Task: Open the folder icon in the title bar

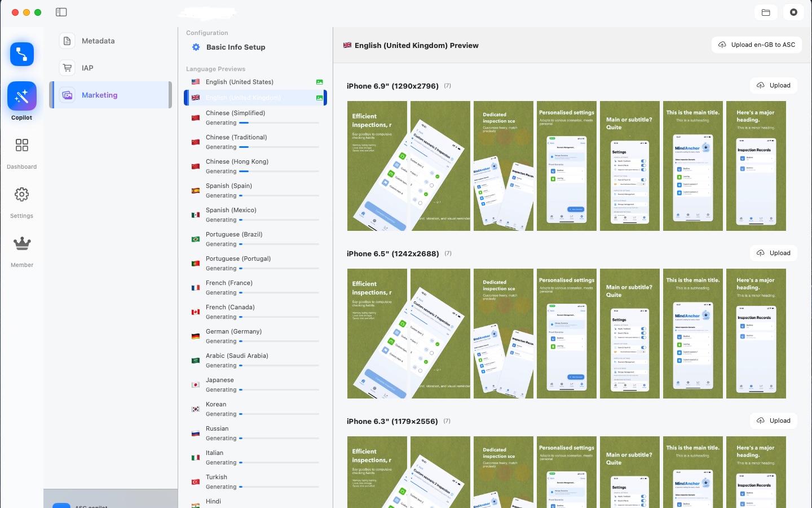Action: tap(766, 12)
